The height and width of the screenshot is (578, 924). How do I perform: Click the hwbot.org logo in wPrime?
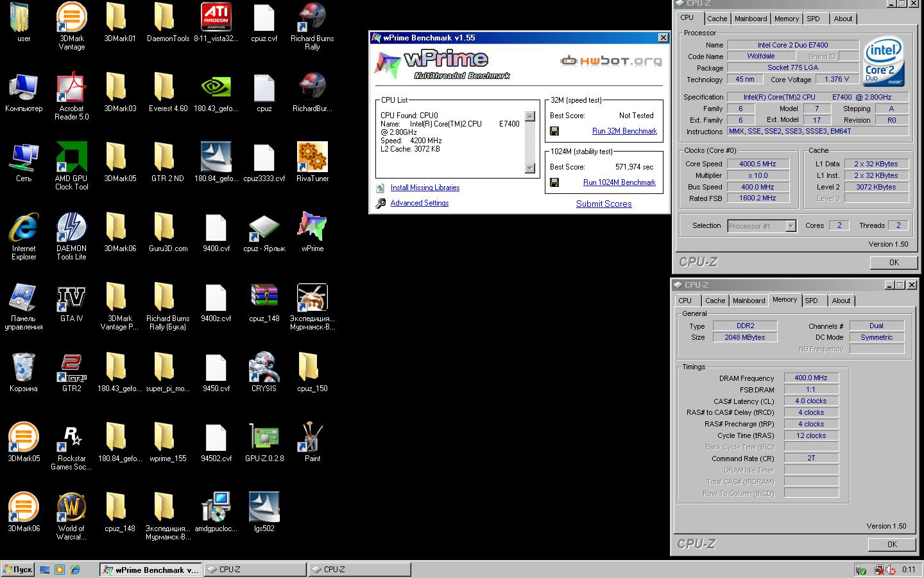click(x=611, y=61)
